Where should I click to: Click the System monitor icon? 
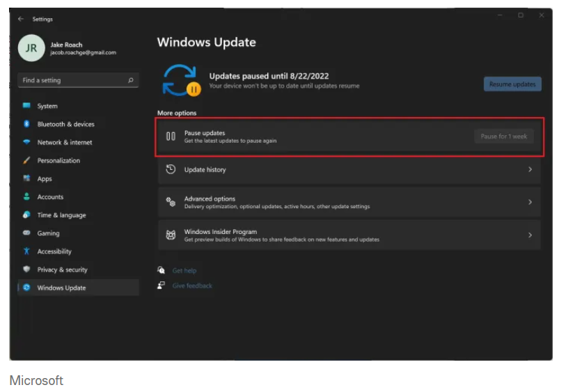(x=26, y=105)
